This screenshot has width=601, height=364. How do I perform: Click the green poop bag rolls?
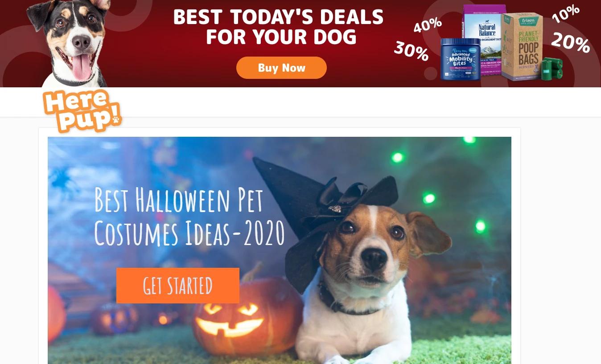(x=552, y=69)
